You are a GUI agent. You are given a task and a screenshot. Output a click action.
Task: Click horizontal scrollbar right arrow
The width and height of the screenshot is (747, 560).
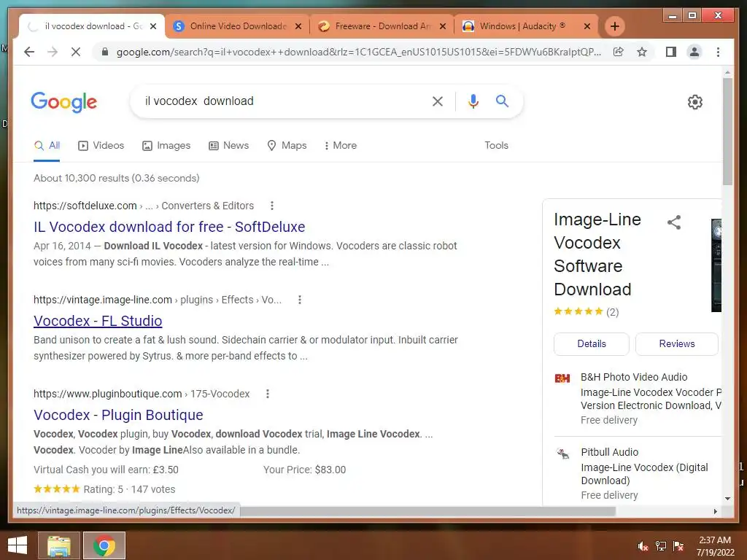[x=715, y=511]
